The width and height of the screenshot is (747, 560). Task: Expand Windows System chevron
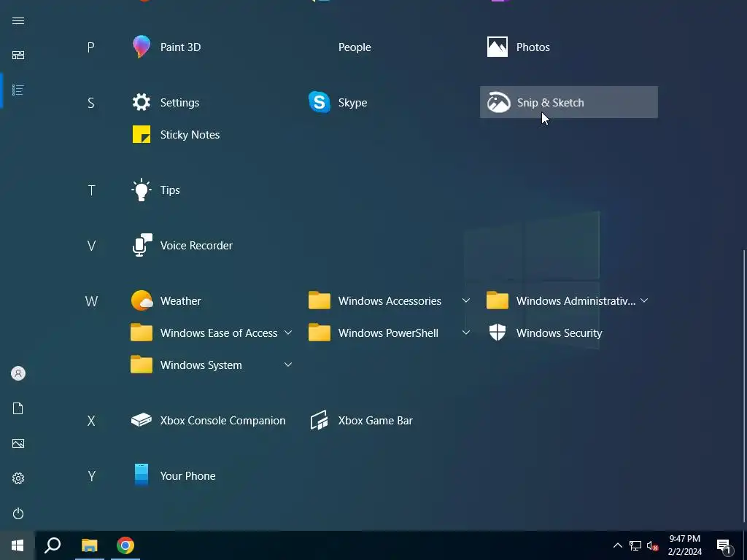pos(287,365)
